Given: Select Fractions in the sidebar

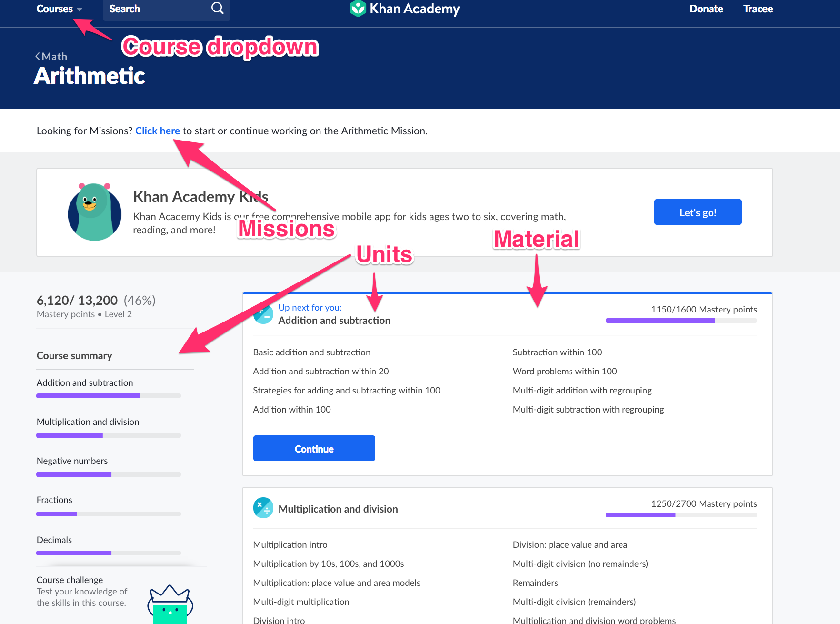Looking at the screenshot, I should [x=54, y=500].
